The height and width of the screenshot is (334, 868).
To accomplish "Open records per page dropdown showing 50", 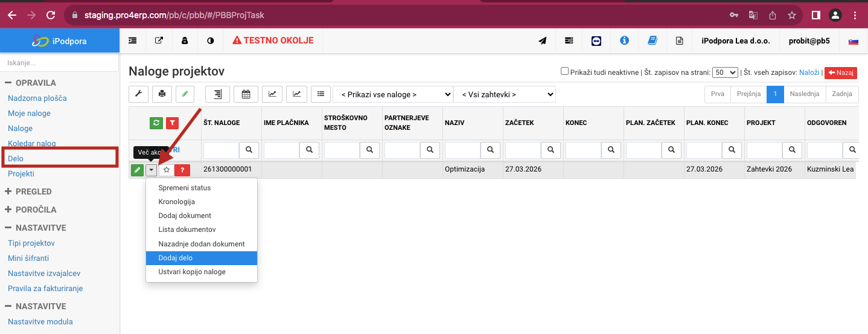I will click(x=725, y=72).
